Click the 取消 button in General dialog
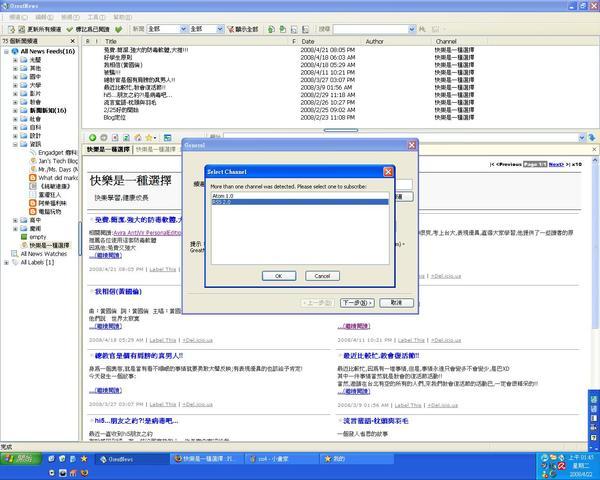 [396, 303]
